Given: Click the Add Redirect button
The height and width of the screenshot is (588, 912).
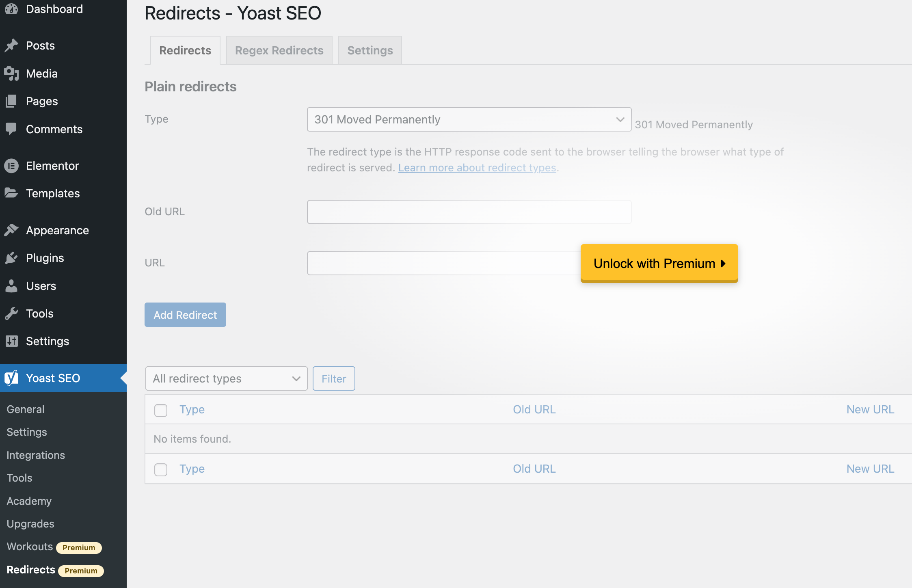Looking at the screenshot, I should pos(185,314).
